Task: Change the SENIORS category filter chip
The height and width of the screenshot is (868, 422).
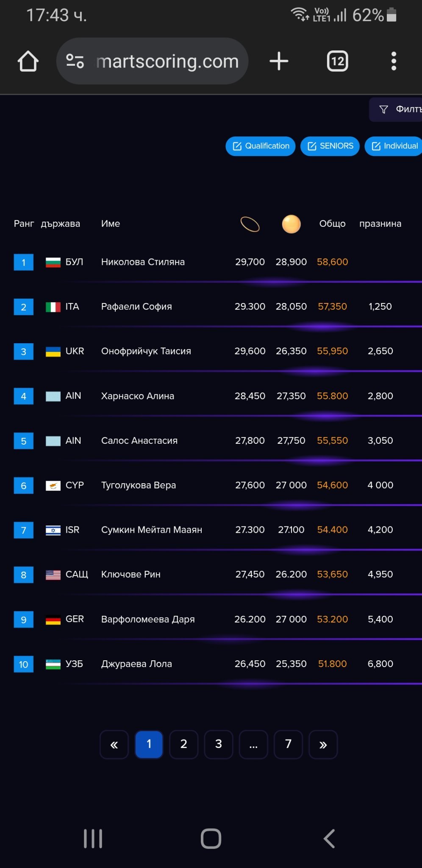Action: 330,146
